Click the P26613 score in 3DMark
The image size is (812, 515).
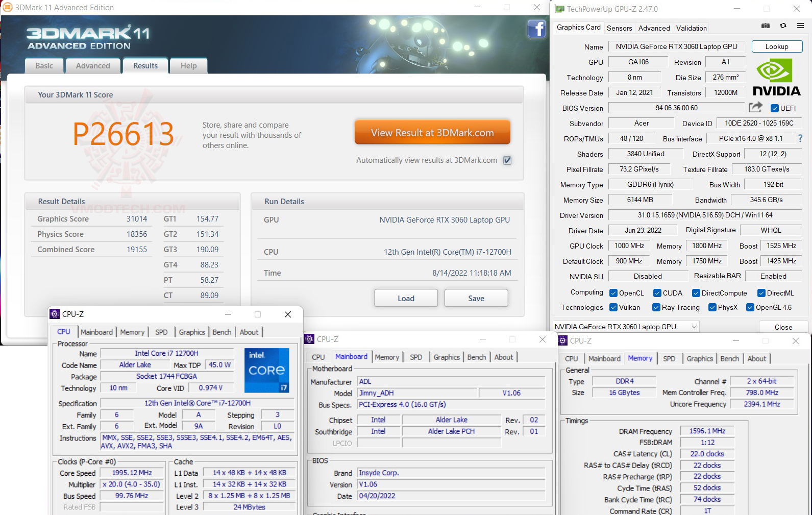[x=124, y=134]
